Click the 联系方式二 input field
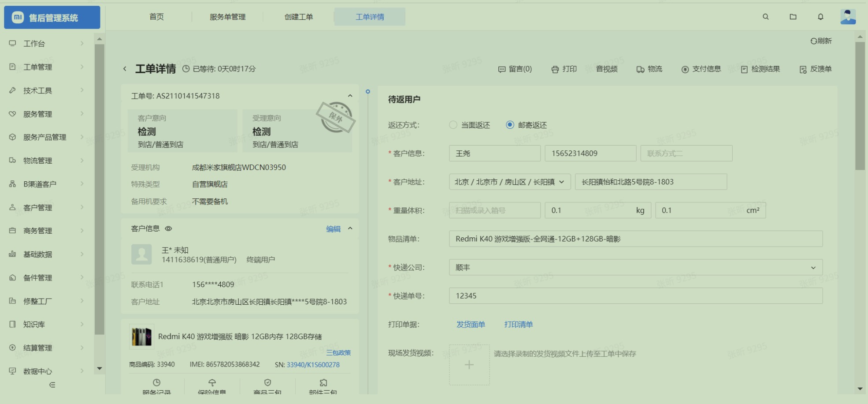 tap(686, 153)
